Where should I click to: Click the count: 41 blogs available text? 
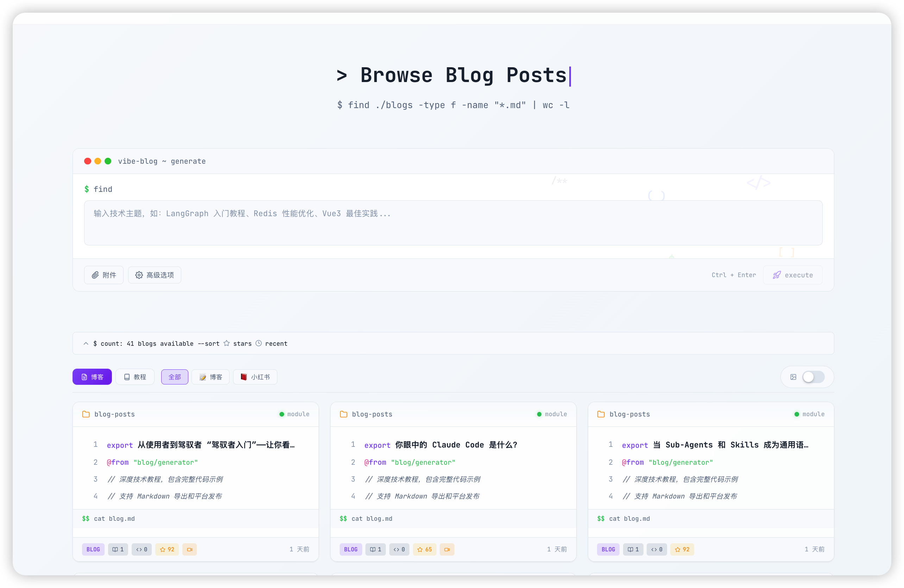coord(143,343)
